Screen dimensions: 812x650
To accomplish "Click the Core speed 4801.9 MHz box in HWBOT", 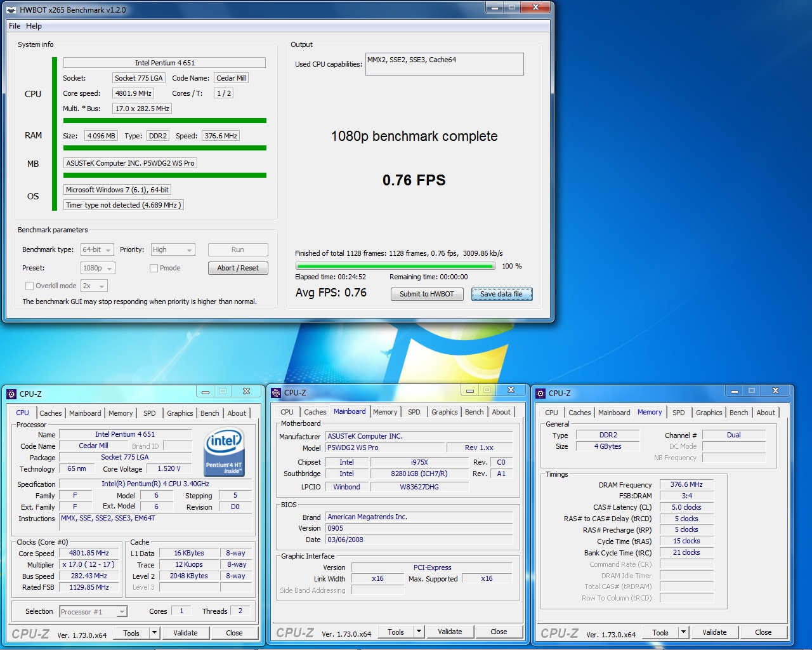I will pyautogui.click(x=133, y=93).
